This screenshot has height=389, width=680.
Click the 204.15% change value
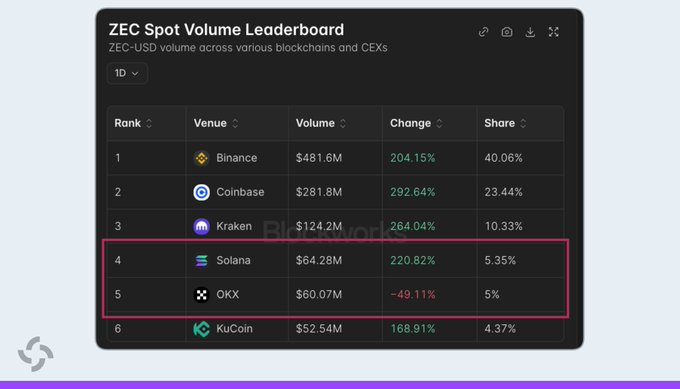(412, 158)
